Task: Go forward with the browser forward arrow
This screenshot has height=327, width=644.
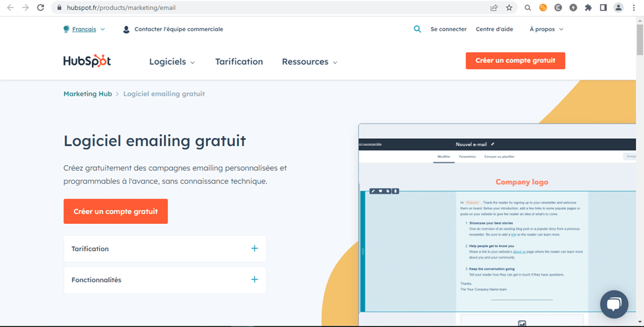Action: pyautogui.click(x=26, y=8)
